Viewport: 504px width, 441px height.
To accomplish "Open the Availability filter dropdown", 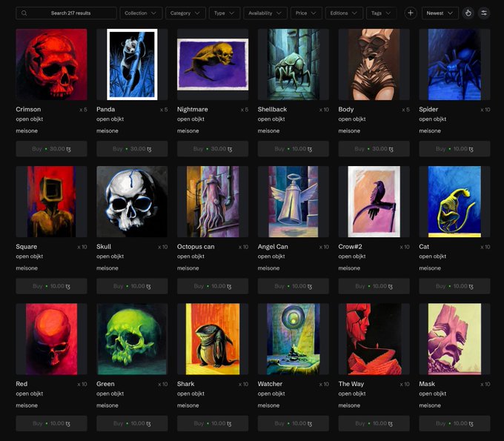I will tap(265, 13).
